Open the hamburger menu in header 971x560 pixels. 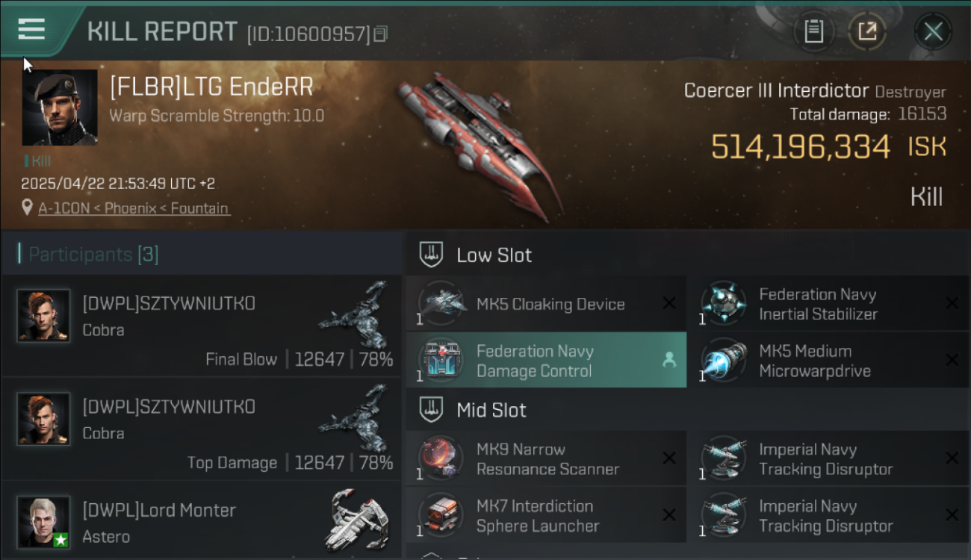(31, 30)
